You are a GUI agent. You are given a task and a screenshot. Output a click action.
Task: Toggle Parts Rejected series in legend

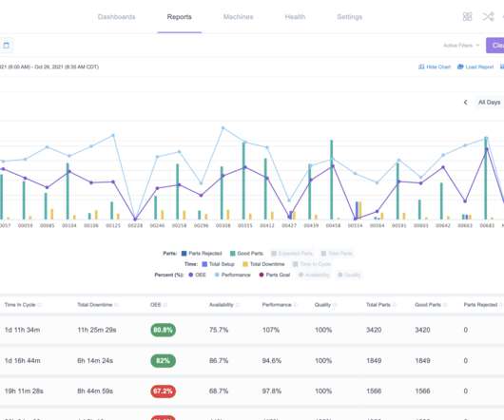click(202, 254)
